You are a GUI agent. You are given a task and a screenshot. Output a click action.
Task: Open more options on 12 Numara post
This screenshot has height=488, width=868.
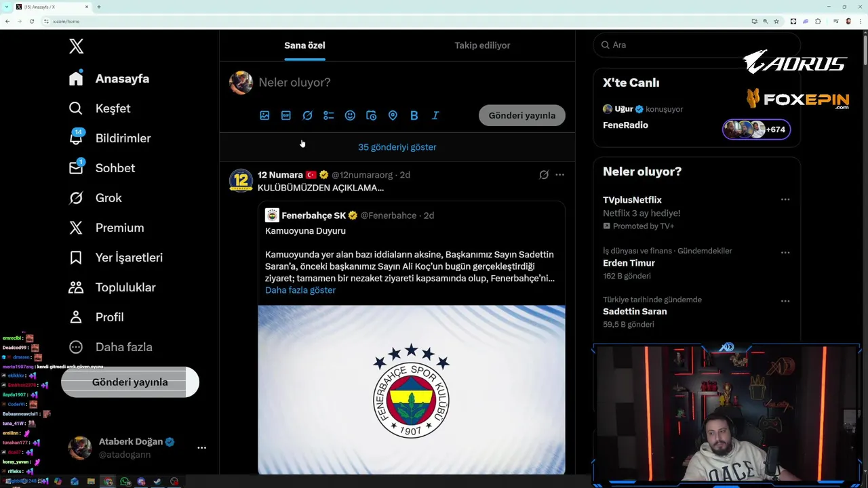pyautogui.click(x=559, y=175)
